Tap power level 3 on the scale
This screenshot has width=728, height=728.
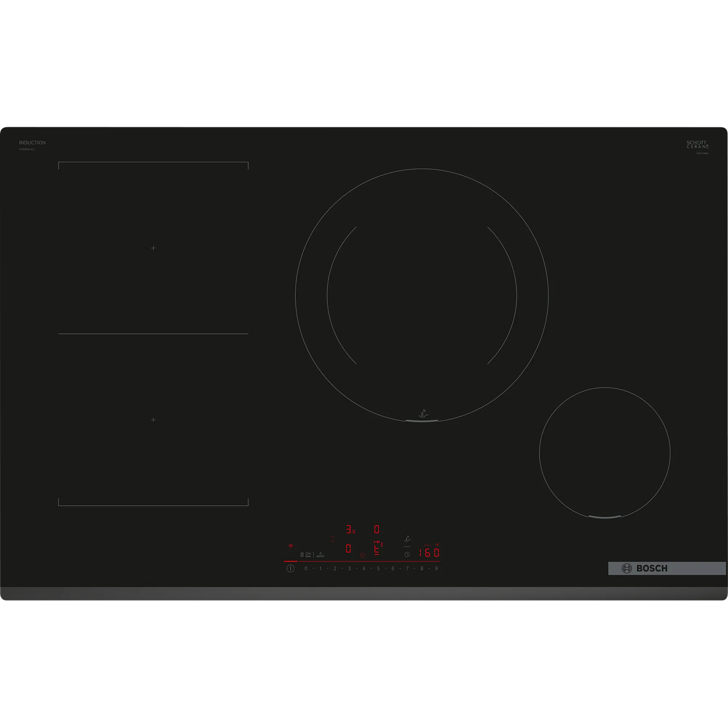[350, 569]
